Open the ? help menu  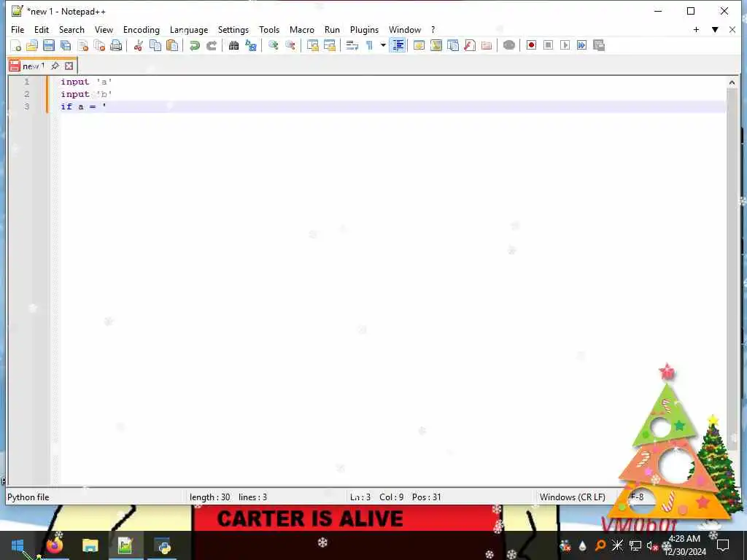pyautogui.click(x=433, y=29)
